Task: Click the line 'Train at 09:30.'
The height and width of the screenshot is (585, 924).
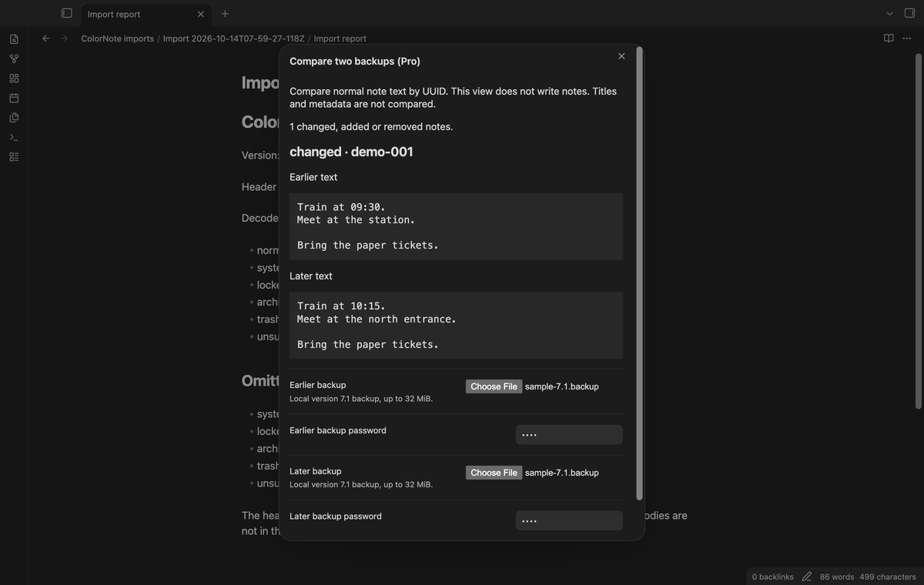Action: click(x=341, y=207)
